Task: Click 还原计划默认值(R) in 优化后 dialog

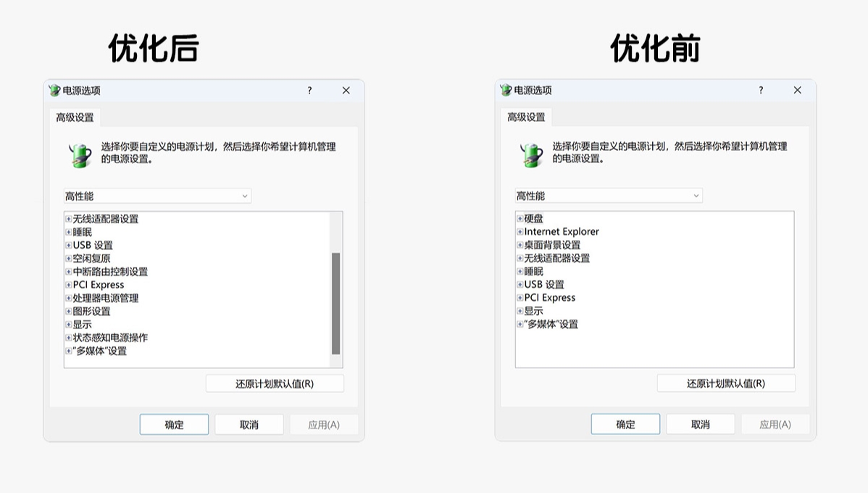Action: 275,384
